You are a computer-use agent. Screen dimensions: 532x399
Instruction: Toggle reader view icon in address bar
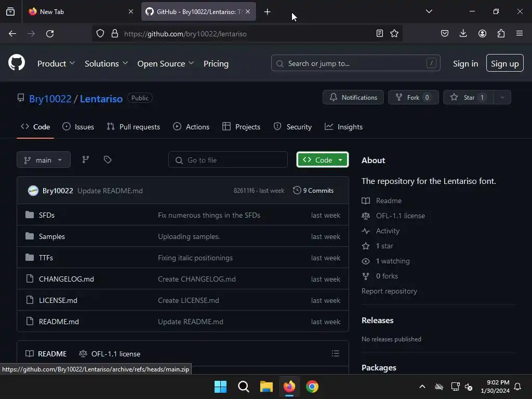click(x=380, y=33)
